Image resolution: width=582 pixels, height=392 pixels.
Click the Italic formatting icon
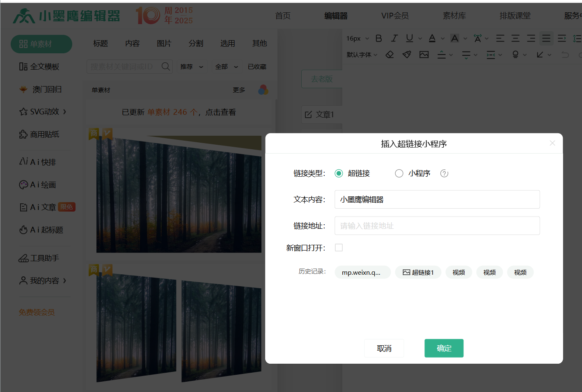pyautogui.click(x=394, y=39)
